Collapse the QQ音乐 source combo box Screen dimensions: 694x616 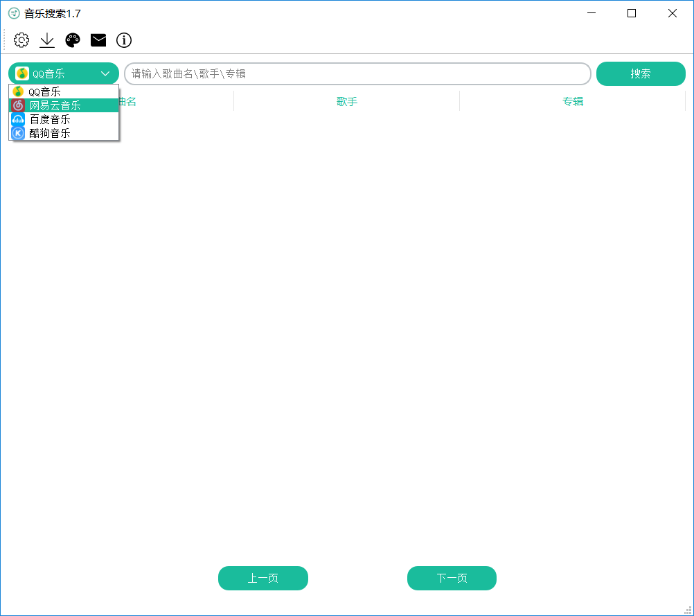click(x=64, y=73)
